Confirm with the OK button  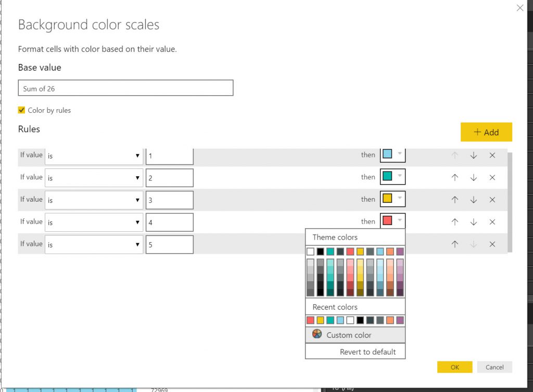pos(454,367)
